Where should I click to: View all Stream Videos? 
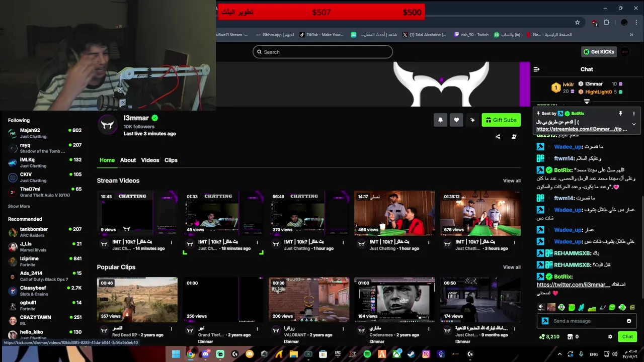[x=512, y=180]
